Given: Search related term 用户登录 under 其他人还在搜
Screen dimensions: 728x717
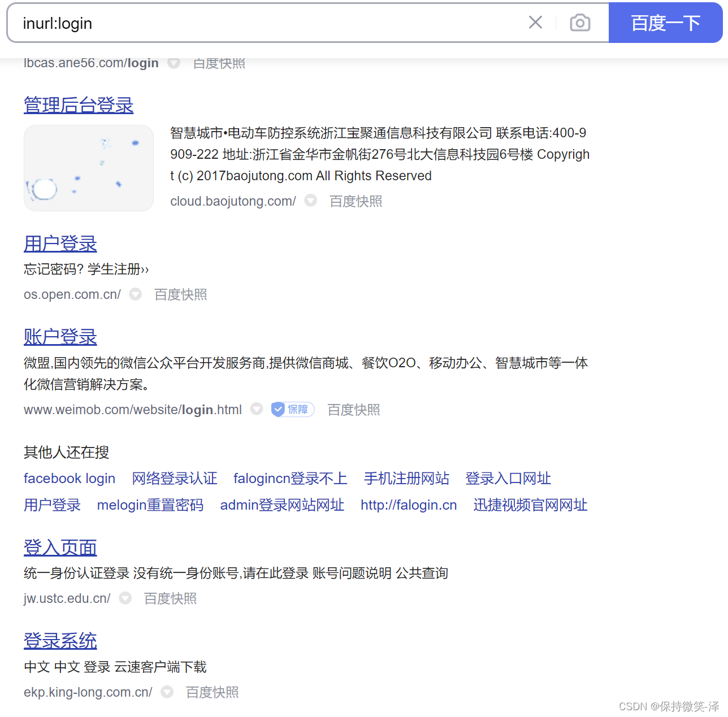Looking at the screenshot, I should click(x=53, y=505).
